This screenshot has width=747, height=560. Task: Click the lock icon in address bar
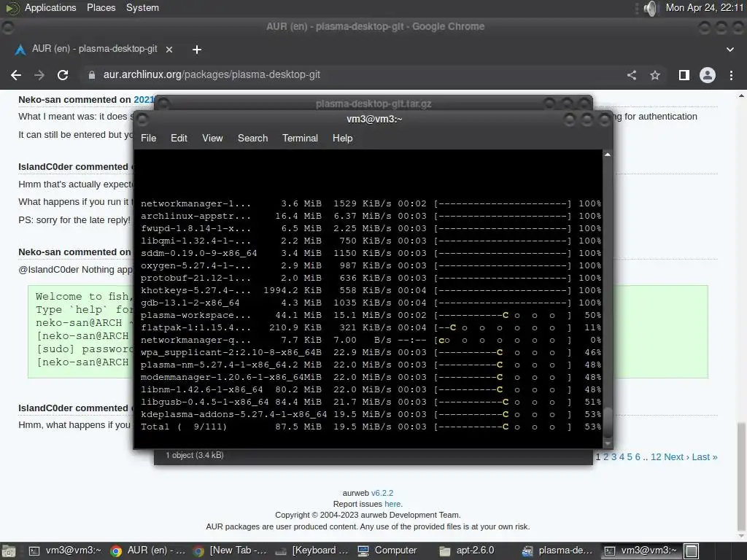(x=92, y=75)
